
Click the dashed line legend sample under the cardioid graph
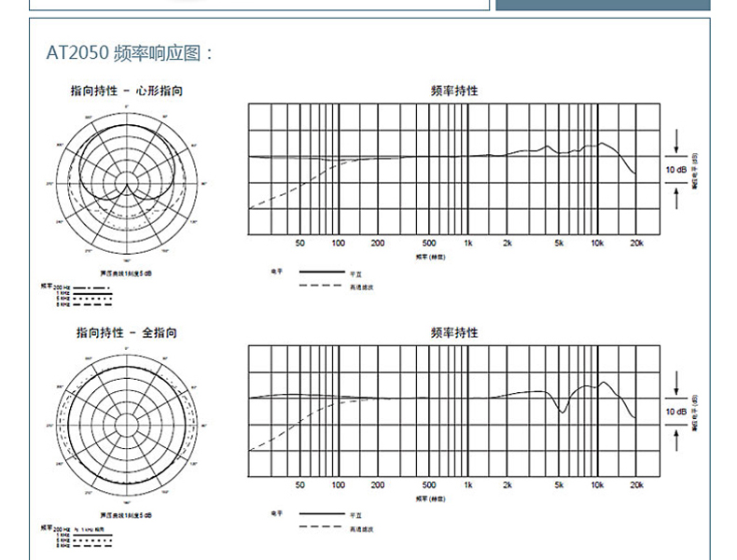coord(321,286)
